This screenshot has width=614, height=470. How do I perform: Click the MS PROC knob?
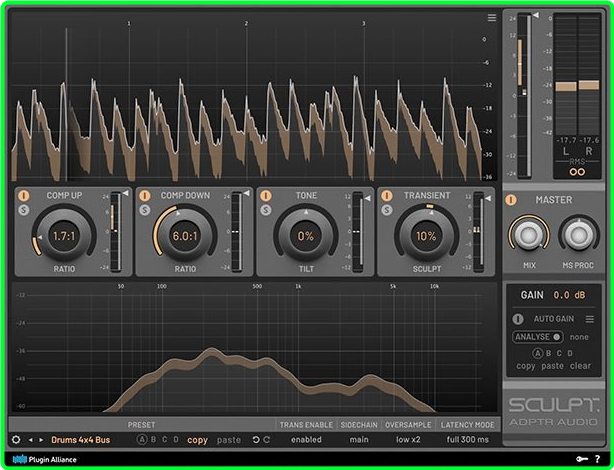point(579,235)
